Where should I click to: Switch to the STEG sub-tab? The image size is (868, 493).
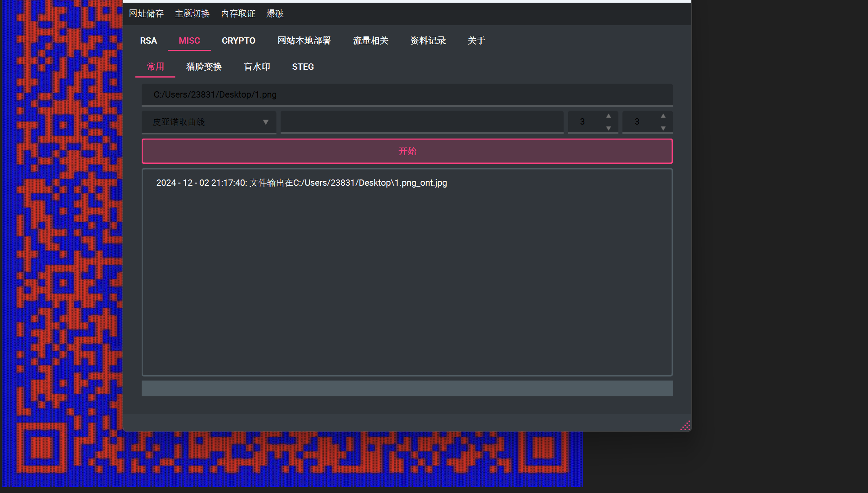click(x=303, y=67)
